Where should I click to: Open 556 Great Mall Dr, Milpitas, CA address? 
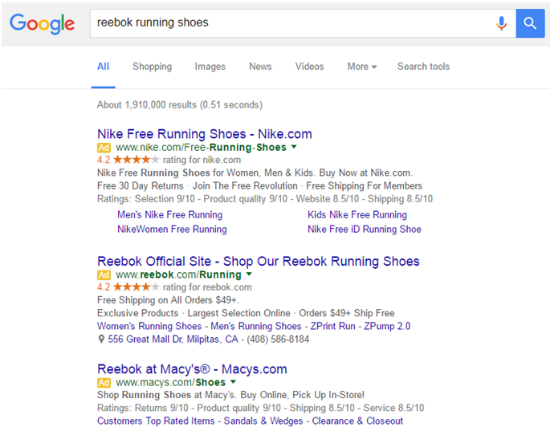tap(173, 339)
